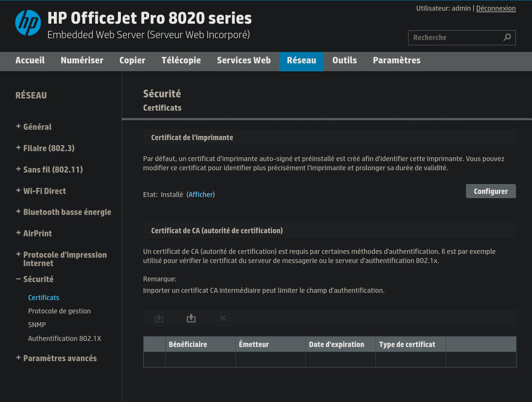This screenshot has width=532, height=402.
Task: Click the Émetteur column header
Action: coord(271,344)
